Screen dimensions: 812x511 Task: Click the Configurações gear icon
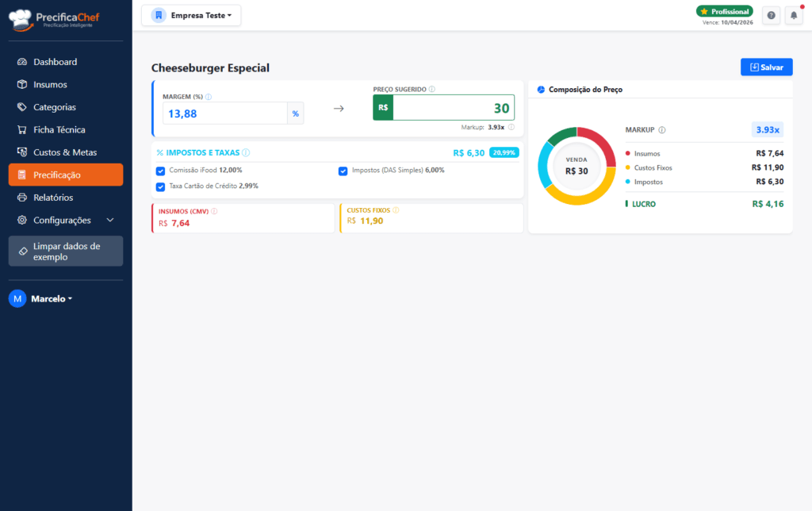click(21, 221)
